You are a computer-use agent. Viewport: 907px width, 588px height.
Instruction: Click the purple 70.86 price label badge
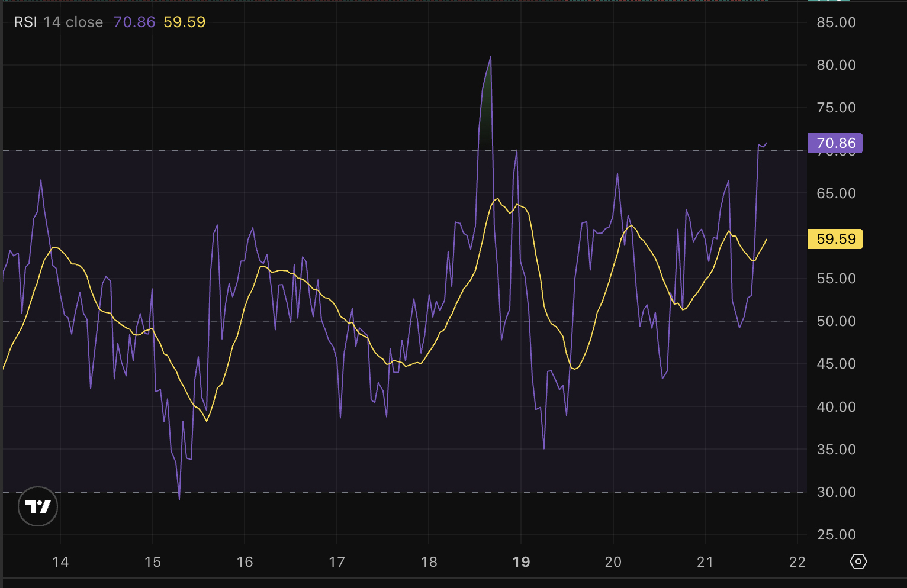835,143
